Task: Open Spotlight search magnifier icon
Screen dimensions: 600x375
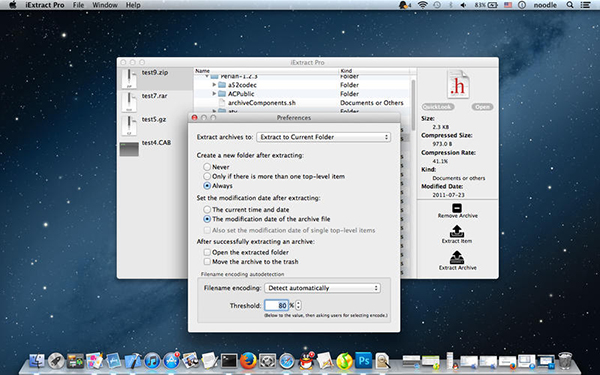Action: coord(570,5)
